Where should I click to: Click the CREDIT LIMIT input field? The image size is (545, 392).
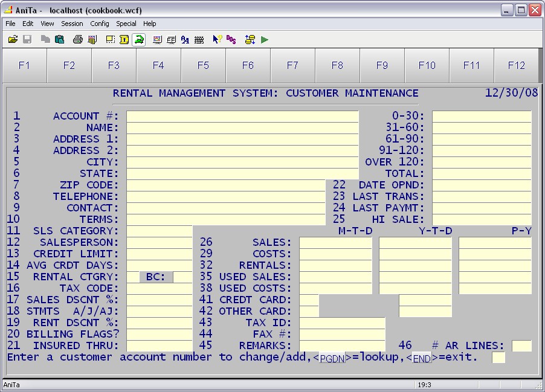pos(159,254)
